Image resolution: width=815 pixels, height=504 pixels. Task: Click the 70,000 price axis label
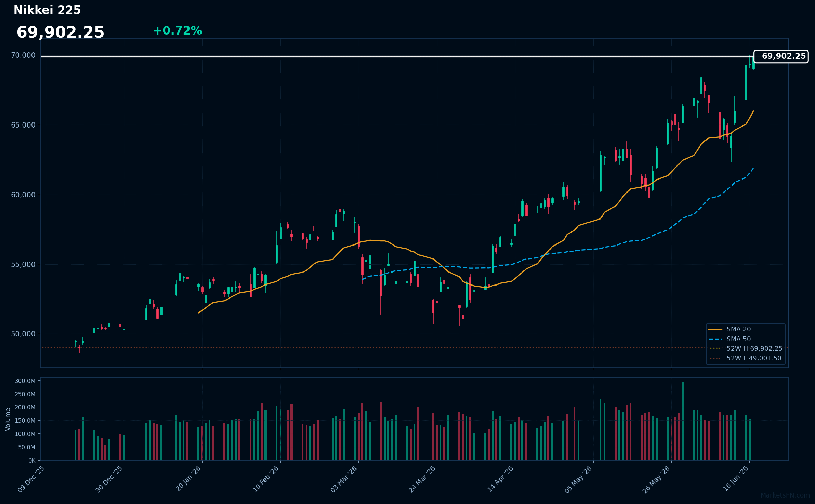(23, 55)
